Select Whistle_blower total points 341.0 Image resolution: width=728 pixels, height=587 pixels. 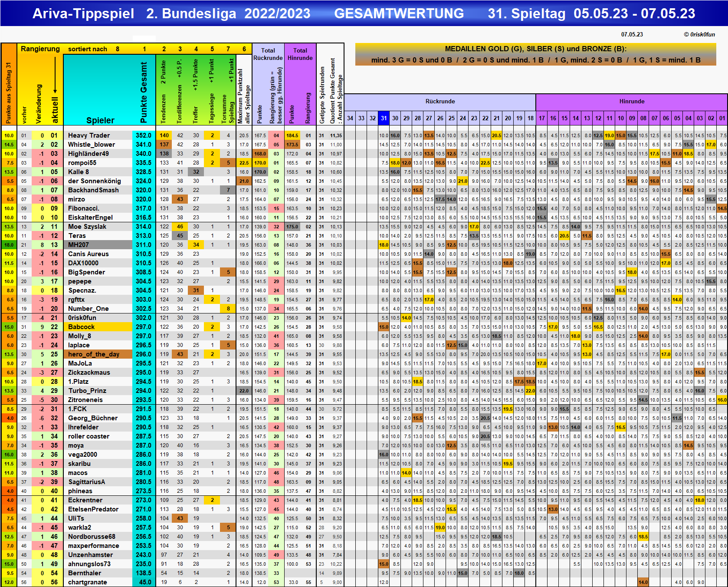(144, 145)
